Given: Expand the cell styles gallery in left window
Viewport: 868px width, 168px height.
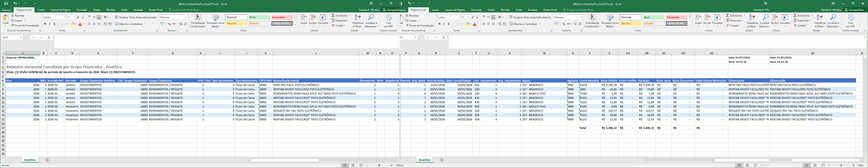Looking at the screenshot, I should (295, 25).
